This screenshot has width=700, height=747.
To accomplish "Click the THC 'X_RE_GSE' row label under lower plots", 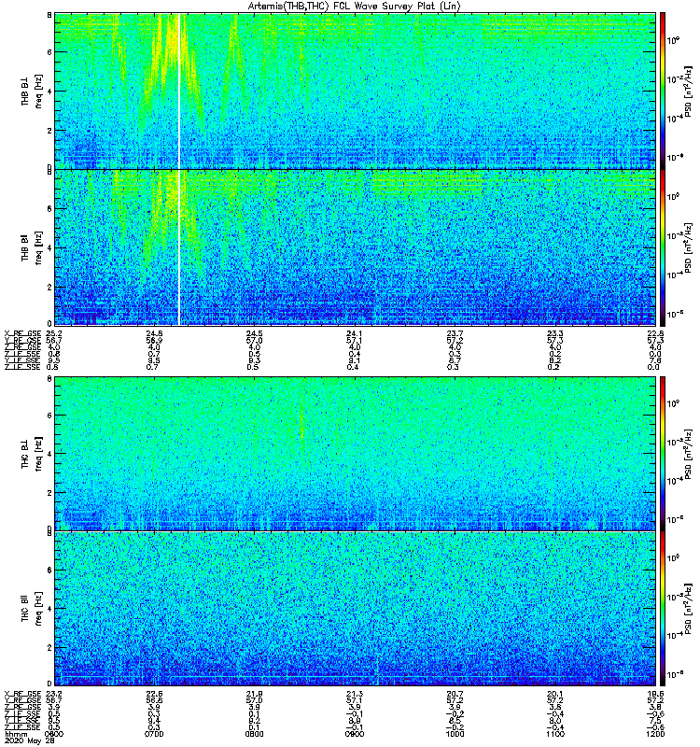I will pos(22,694).
